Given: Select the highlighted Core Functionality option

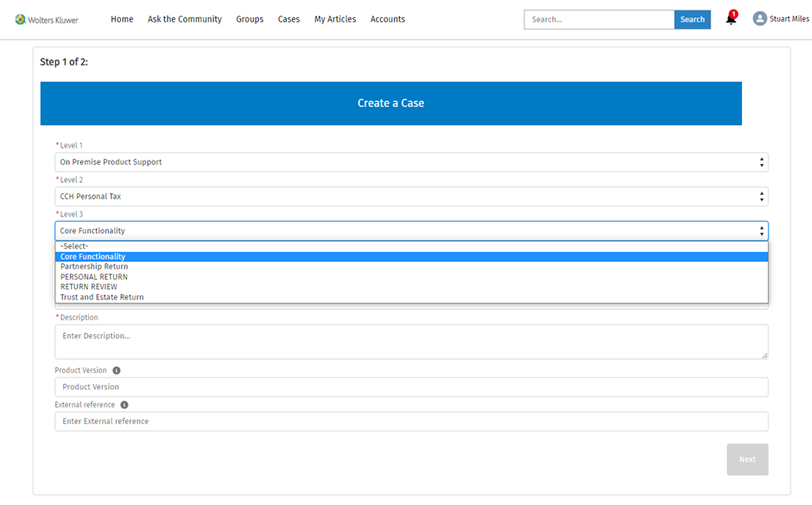Looking at the screenshot, I should [x=412, y=256].
